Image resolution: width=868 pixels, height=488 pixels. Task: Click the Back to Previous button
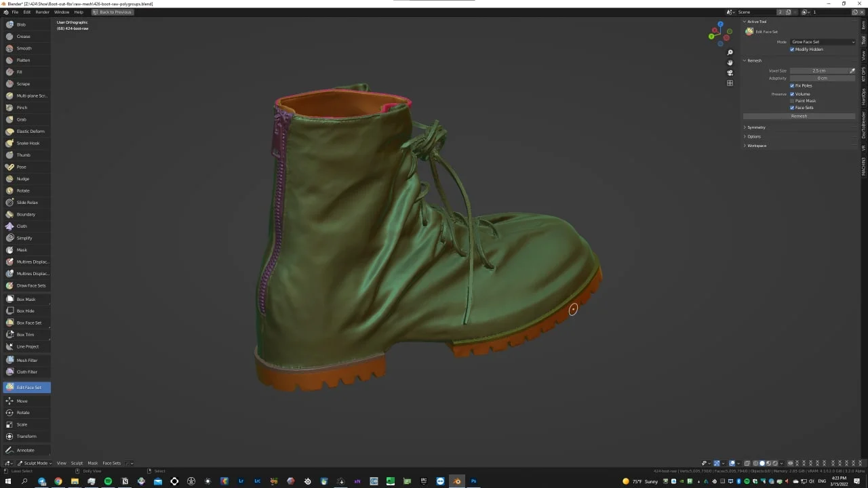[x=113, y=12]
